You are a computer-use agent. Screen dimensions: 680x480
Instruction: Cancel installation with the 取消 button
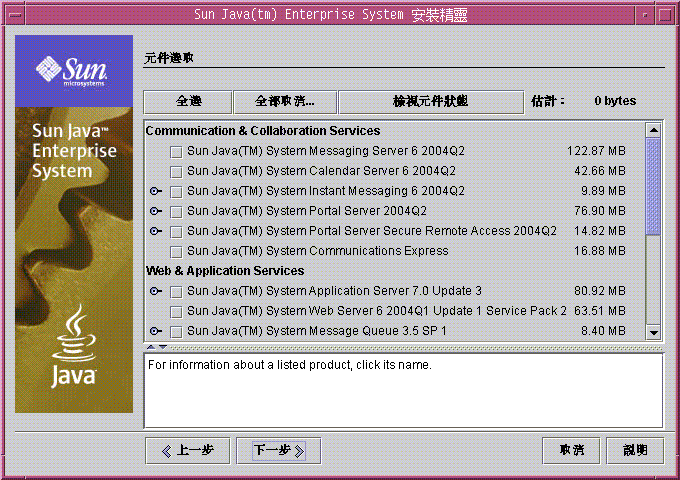pos(571,451)
